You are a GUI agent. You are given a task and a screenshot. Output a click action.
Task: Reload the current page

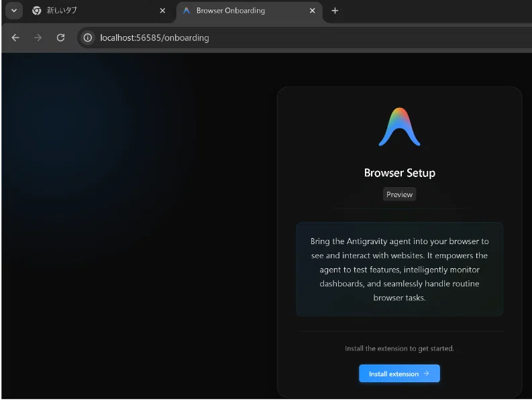pyautogui.click(x=60, y=38)
